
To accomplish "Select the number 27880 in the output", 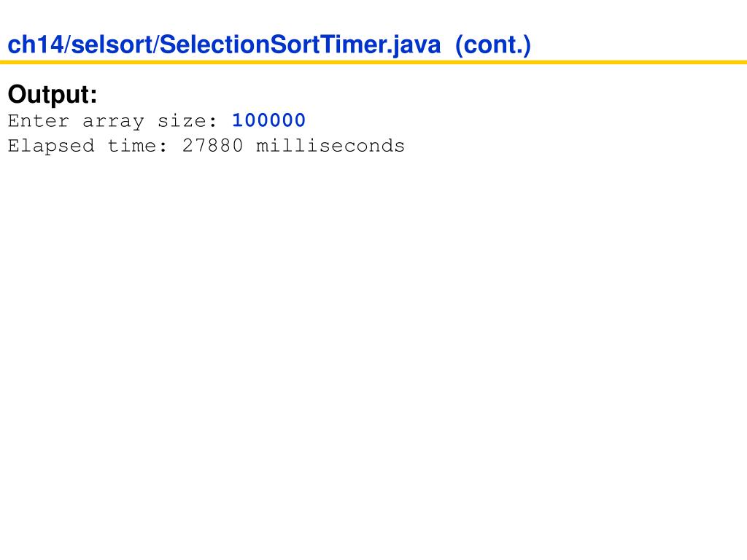I will point(212,146).
